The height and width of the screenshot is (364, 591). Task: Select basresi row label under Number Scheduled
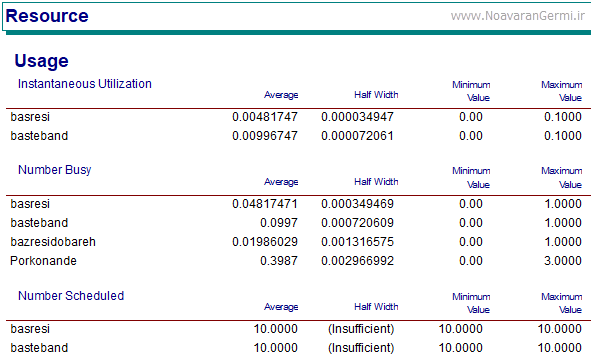click(30, 329)
